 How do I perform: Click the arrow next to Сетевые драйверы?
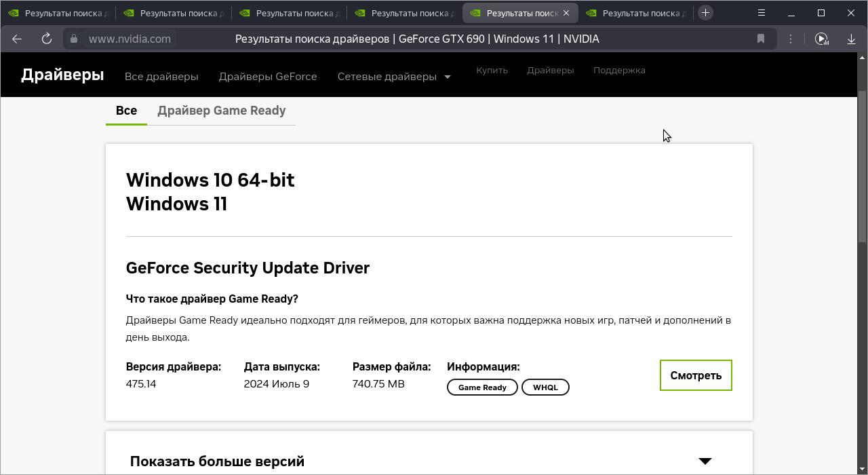448,77
